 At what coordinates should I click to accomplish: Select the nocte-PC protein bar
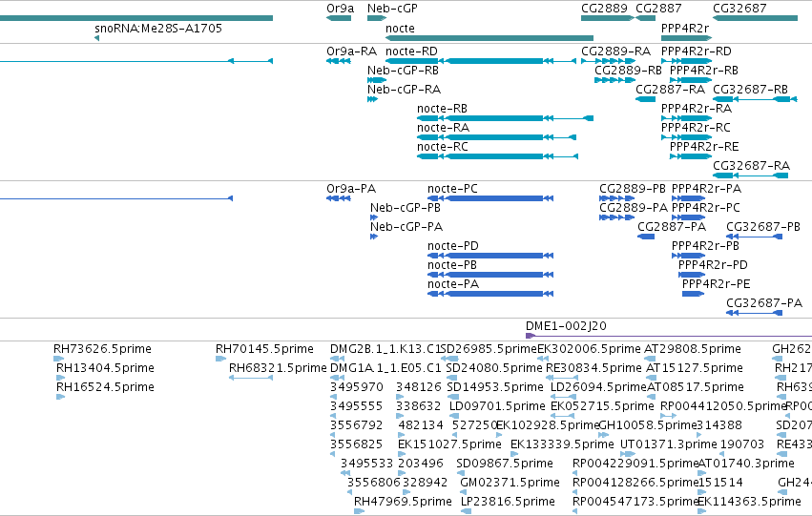(x=490, y=198)
